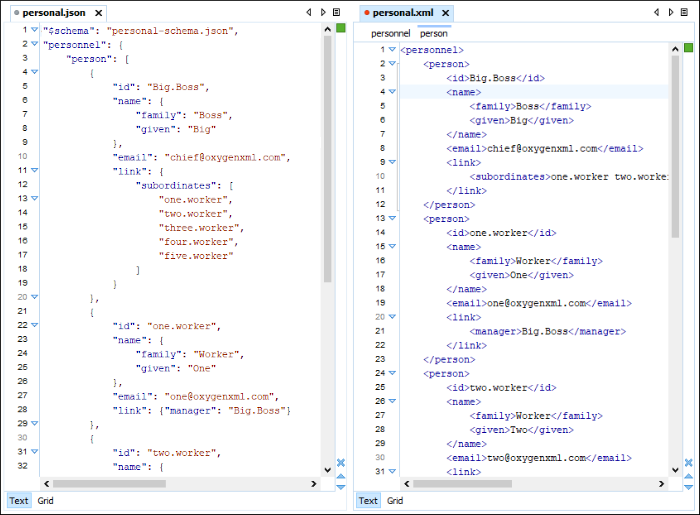Click the left tab-scroll arrow in the personal.xml pane
700x515 pixels.
(x=657, y=13)
